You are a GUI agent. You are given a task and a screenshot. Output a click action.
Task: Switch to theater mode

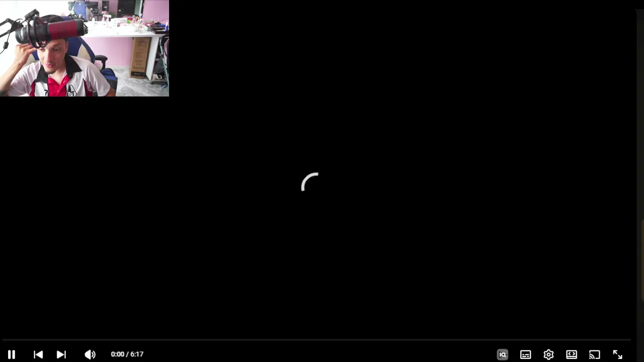(572, 354)
